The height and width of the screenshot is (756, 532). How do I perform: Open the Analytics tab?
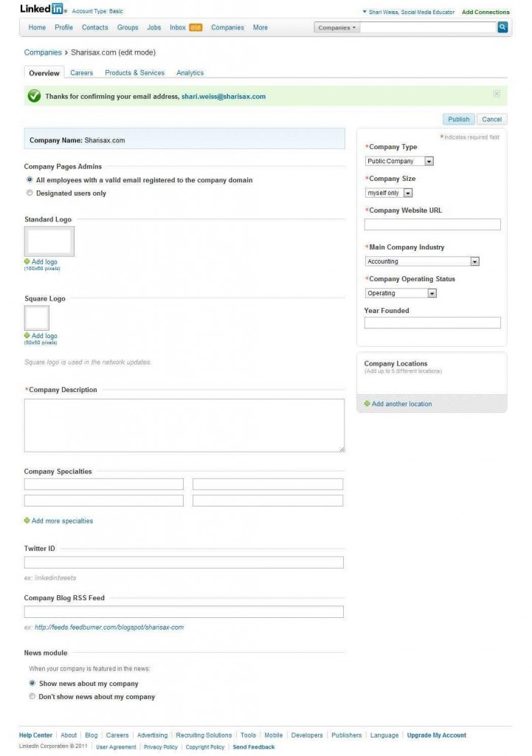click(x=190, y=73)
